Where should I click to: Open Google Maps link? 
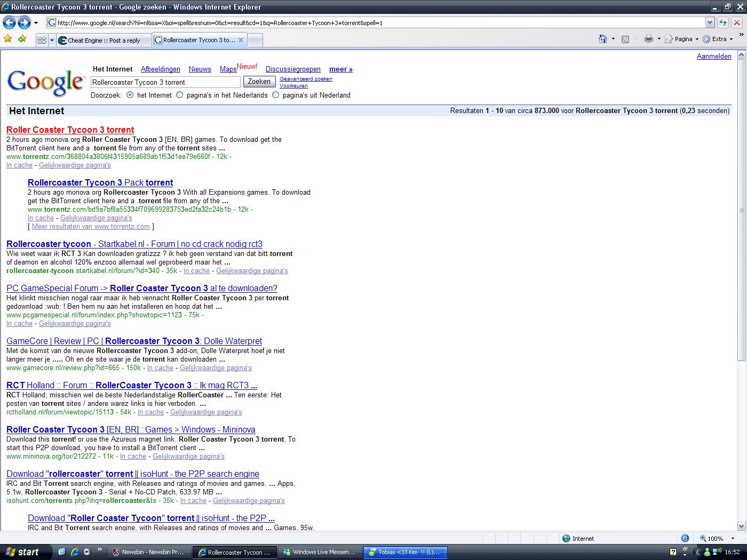pos(228,69)
